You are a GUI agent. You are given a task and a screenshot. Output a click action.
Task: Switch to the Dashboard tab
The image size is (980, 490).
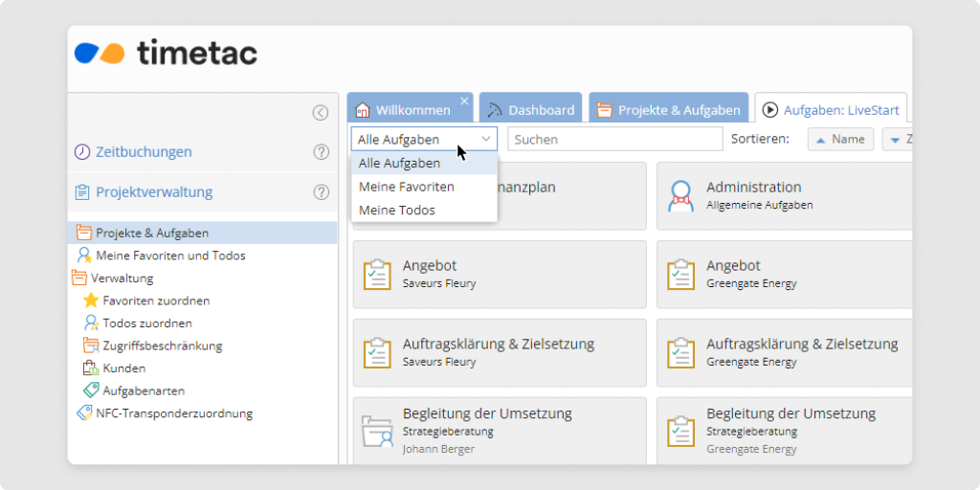pyautogui.click(x=530, y=110)
